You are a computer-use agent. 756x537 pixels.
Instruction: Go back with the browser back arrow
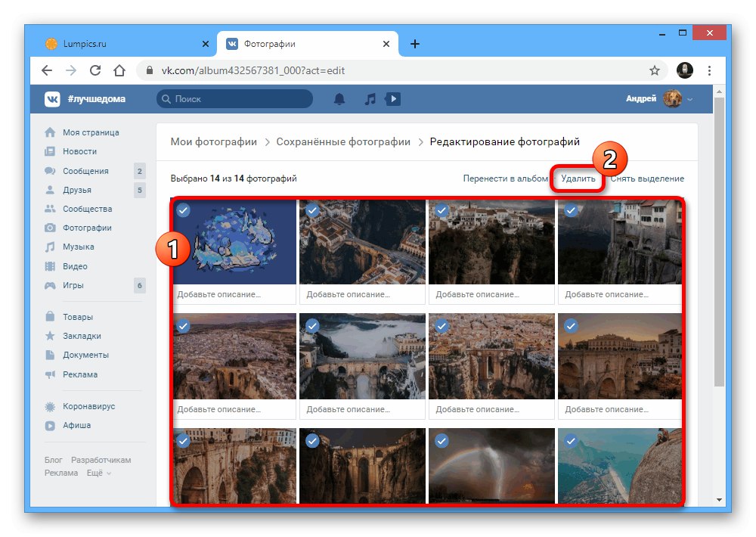[47, 70]
